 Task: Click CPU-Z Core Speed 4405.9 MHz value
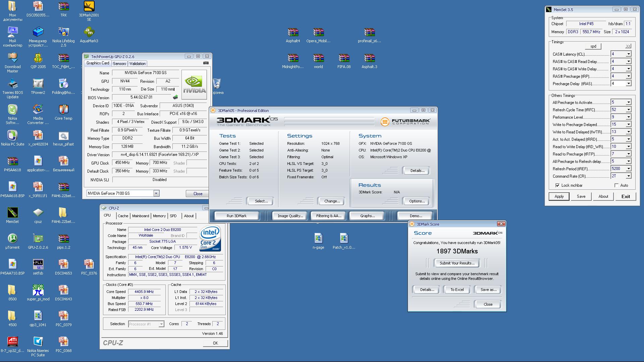(x=144, y=292)
